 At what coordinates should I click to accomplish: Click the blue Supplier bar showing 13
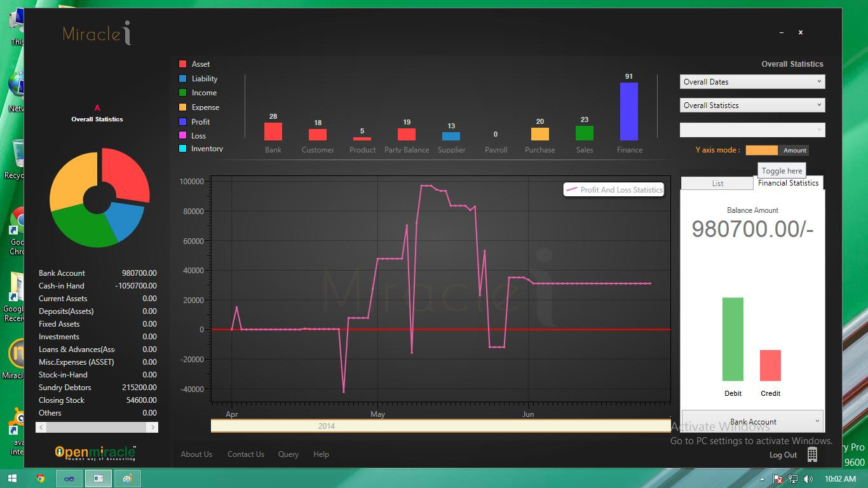click(451, 136)
